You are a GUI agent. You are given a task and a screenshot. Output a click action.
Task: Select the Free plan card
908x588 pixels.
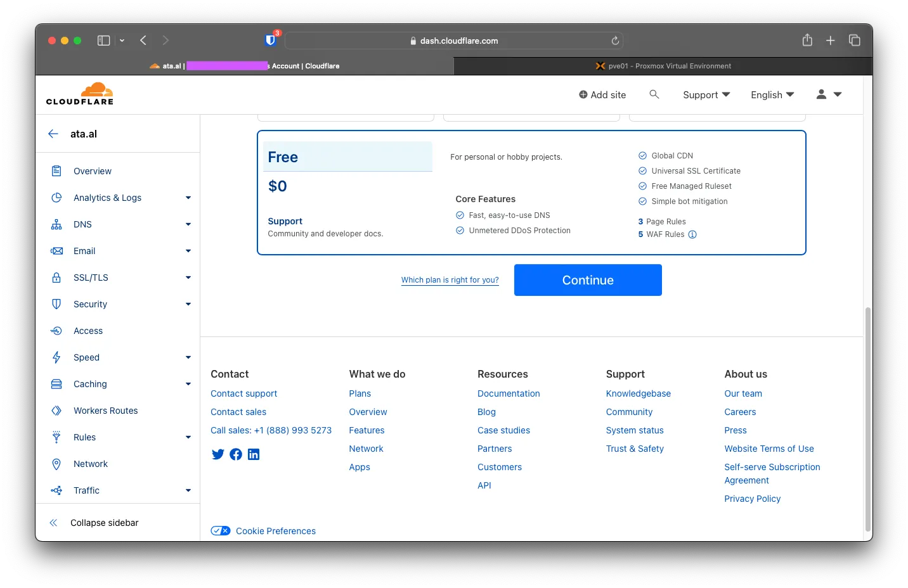coord(531,193)
